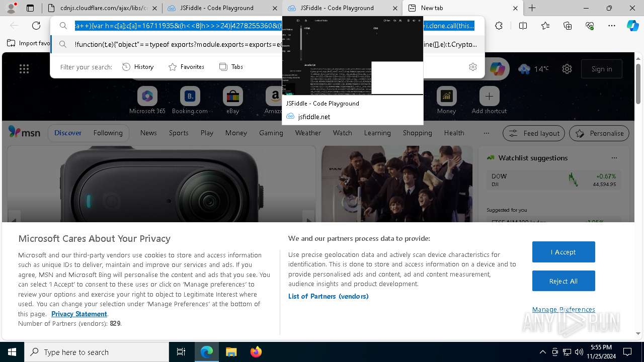Image resolution: width=644 pixels, height=362 pixels.
Task: Open DOW stock in watchlist
Action: tap(553, 180)
